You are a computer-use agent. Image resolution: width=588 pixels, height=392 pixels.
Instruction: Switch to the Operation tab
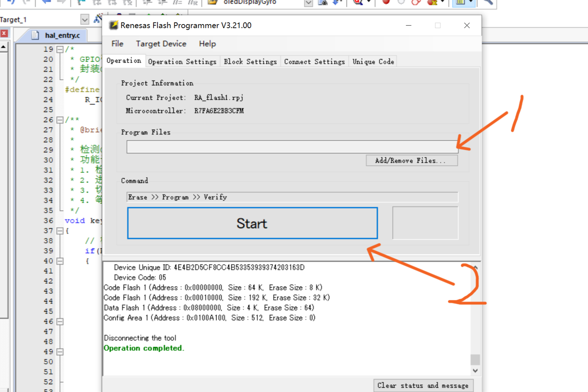coord(124,60)
